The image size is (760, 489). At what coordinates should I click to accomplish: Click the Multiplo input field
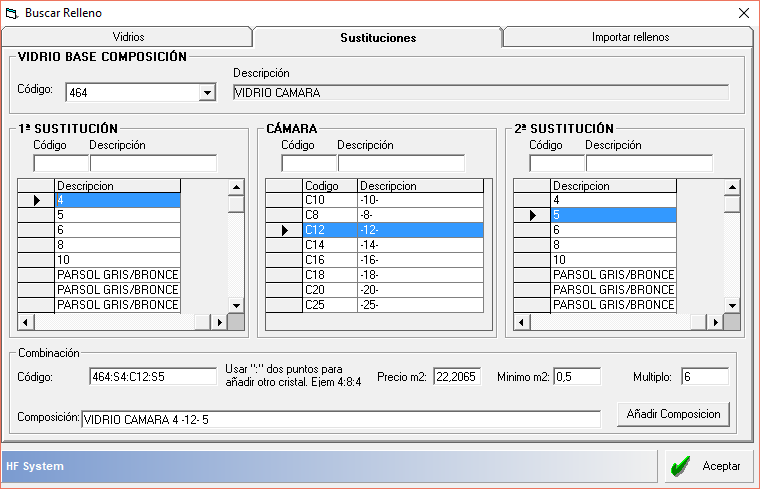coord(704,377)
